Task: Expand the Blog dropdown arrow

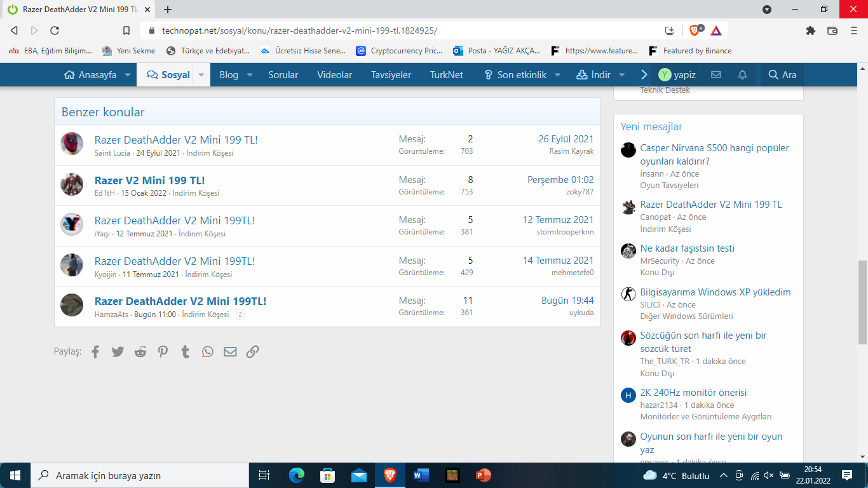Action: tap(250, 74)
